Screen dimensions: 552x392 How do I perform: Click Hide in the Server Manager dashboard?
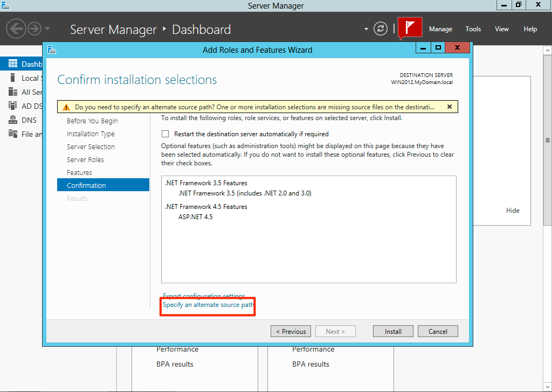pyautogui.click(x=513, y=210)
